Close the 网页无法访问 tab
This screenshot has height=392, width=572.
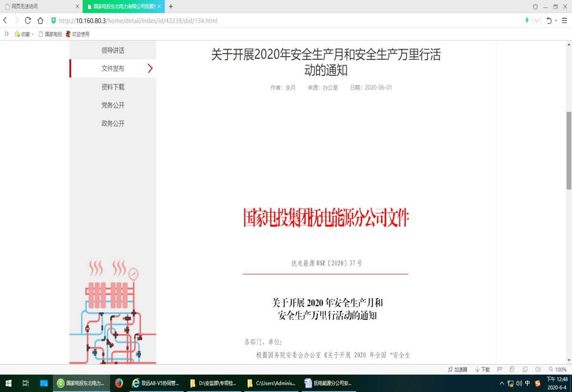pyautogui.click(x=78, y=7)
